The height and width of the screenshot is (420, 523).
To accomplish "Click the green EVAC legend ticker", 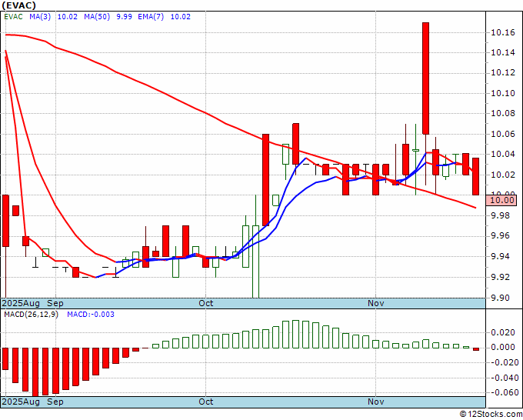I will point(13,17).
